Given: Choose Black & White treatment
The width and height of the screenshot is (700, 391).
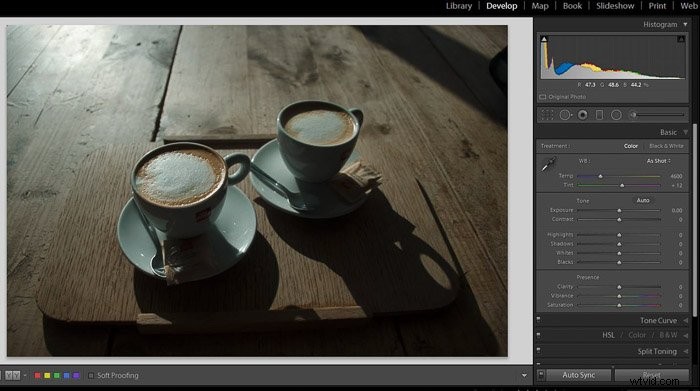Looking at the screenshot, I should tap(666, 146).
